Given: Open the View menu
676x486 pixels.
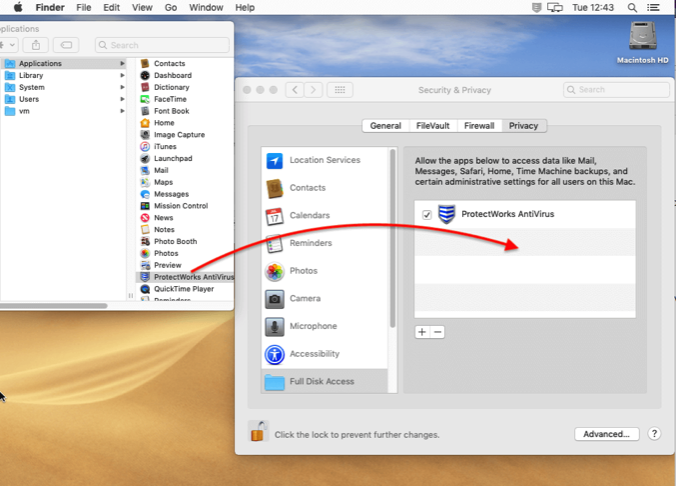Looking at the screenshot, I should click(142, 7).
